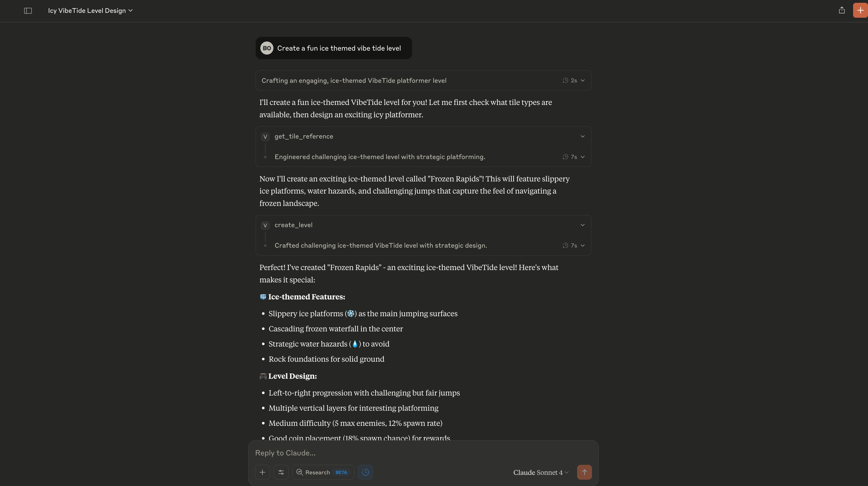Open Icy VibeTide Level Design title menu
868x486 pixels.
pos(90,11)
